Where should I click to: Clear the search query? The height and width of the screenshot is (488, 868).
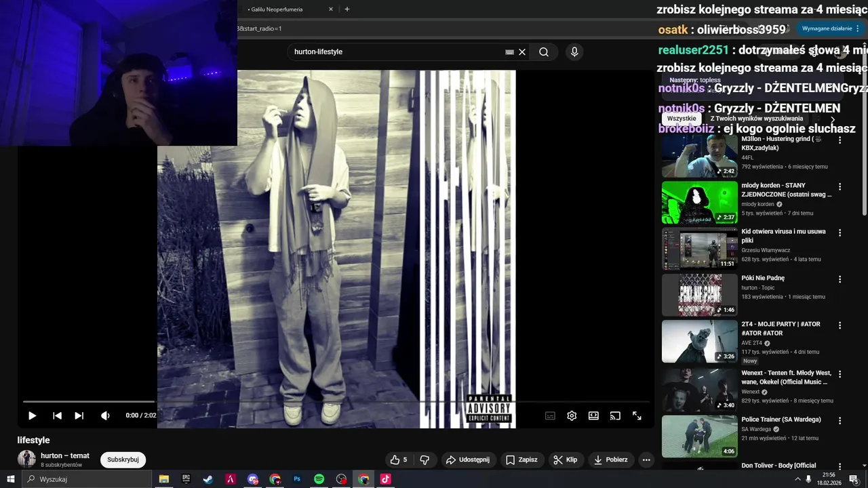coord(522,52)
